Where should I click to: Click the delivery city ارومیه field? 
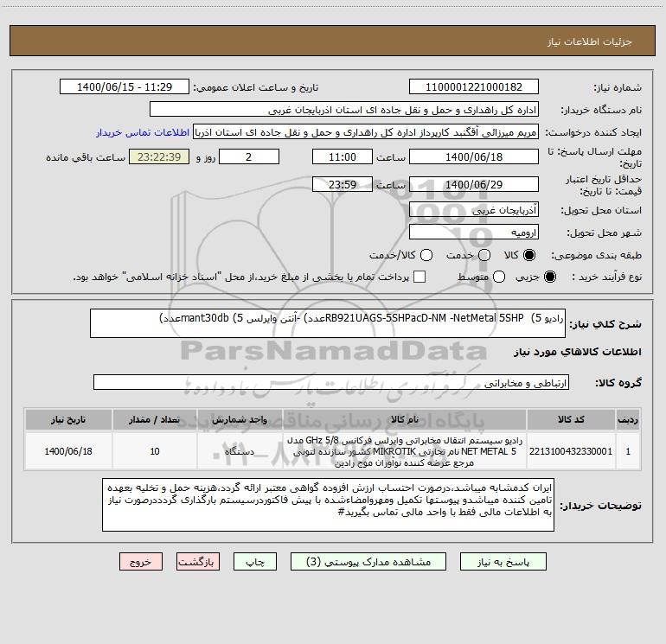[474, 232]
